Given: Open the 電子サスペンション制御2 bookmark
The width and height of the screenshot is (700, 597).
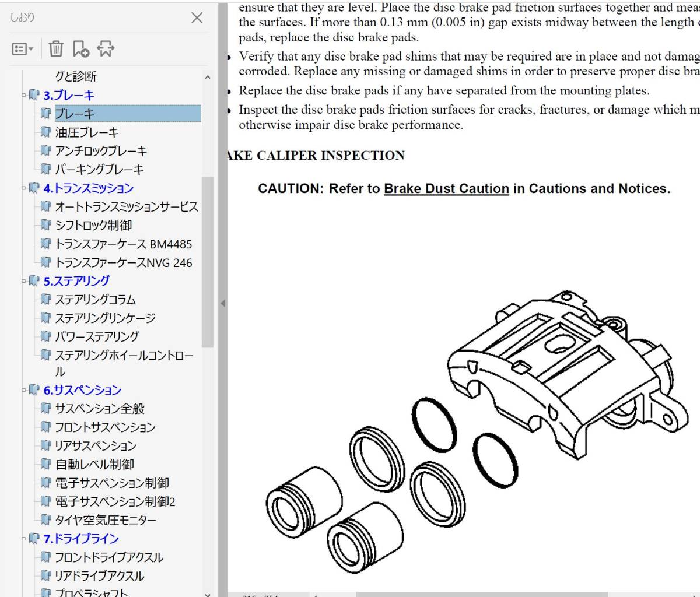Looking at the screenshot, I should [115, 501].
